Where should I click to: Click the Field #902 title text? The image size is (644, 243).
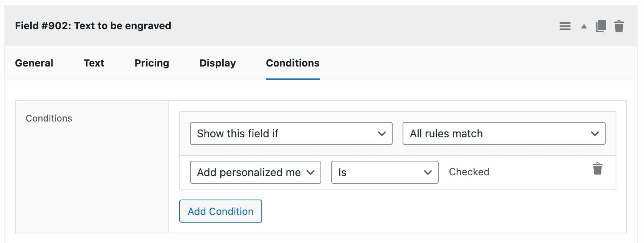click(x=93, y=26)
